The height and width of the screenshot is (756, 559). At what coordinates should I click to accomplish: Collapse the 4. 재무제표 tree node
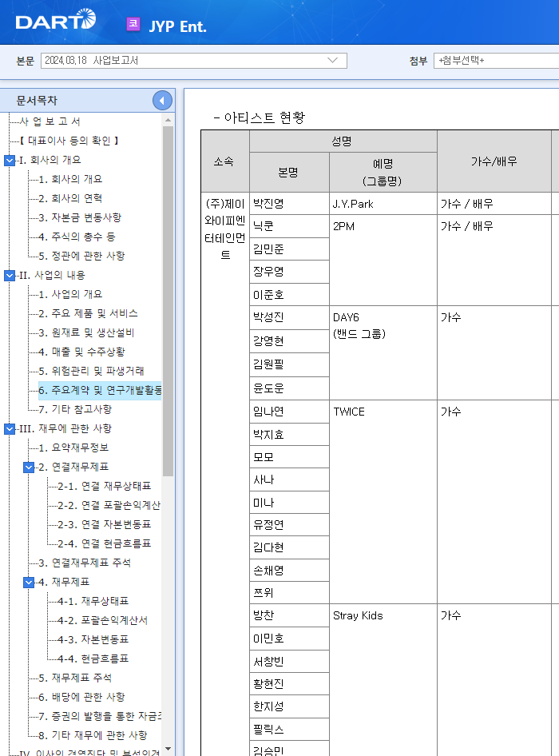pos(29,582)
